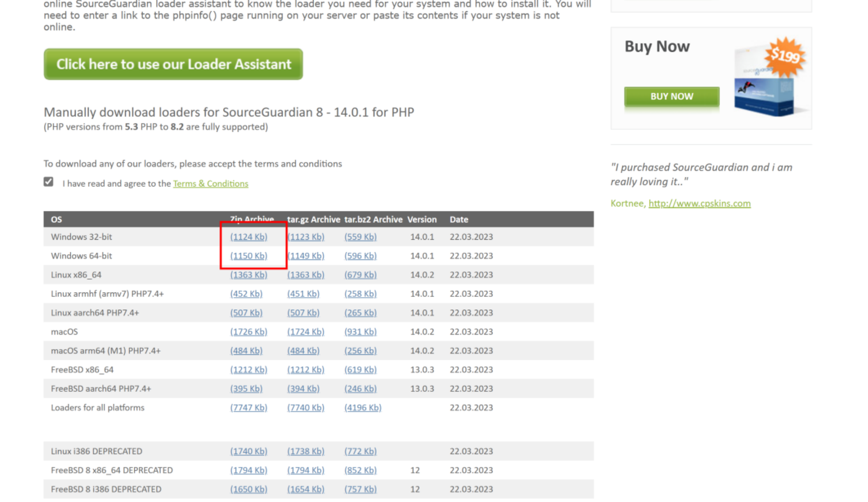Toggle the Terms & Conditions agreement checkbox

pos(48,182)
